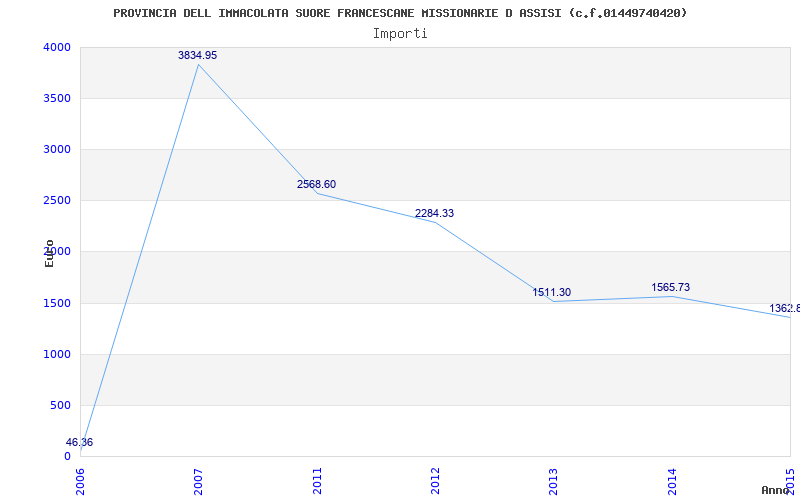The height and width of the screenshot is (500, 800).
Task: Click the 2568.60 data label
Action: point(316,184)
